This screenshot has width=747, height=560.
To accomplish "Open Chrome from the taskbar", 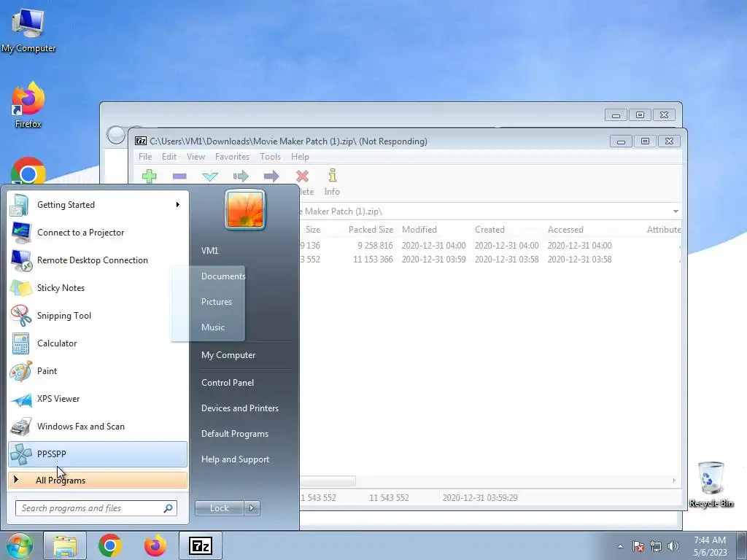I will tap(110, 545).
